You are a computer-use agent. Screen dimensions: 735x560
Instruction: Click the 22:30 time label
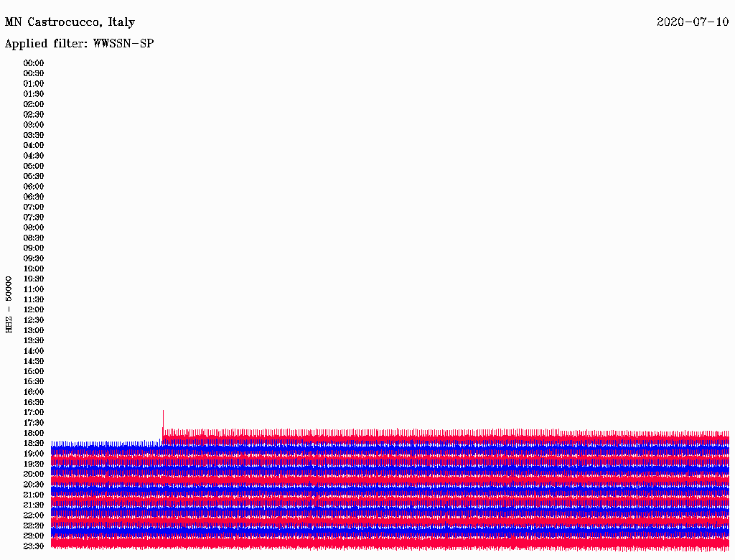pyautogui.click(x=34, y=526)
